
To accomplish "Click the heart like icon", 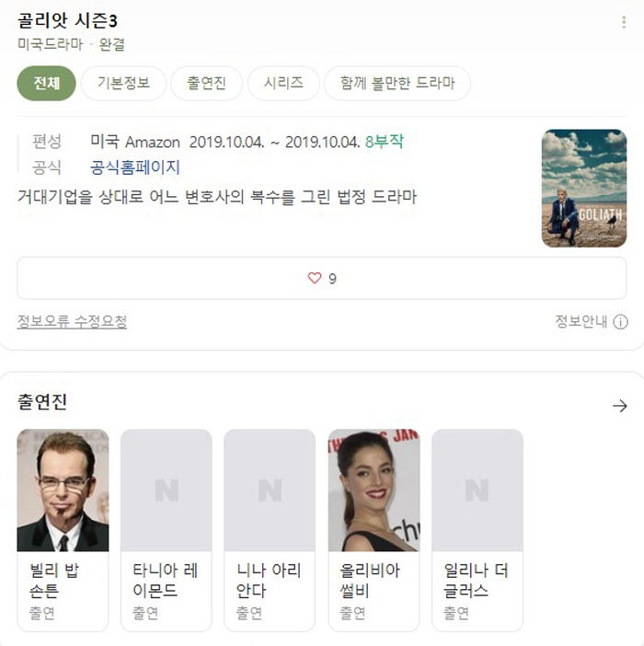I will click(315, 278).
